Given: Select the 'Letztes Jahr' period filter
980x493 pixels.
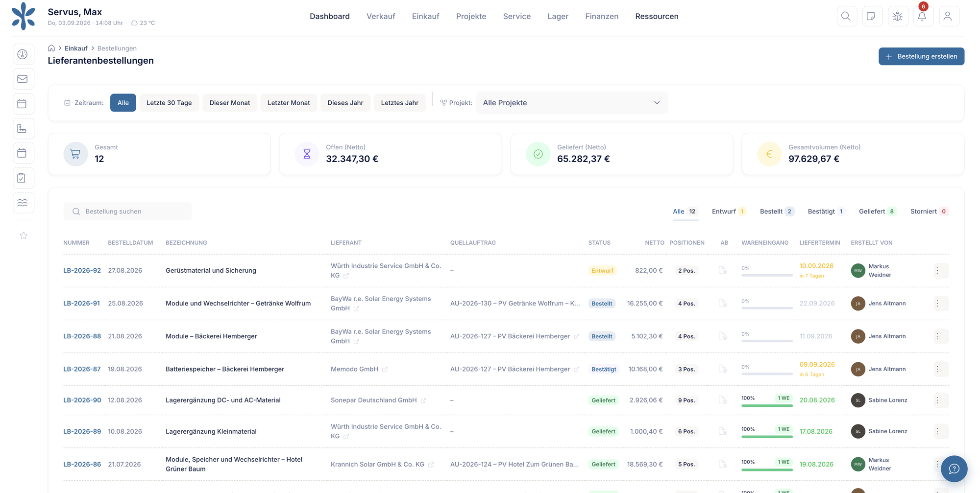Looking at the screenshot, I should pos(400,103).
